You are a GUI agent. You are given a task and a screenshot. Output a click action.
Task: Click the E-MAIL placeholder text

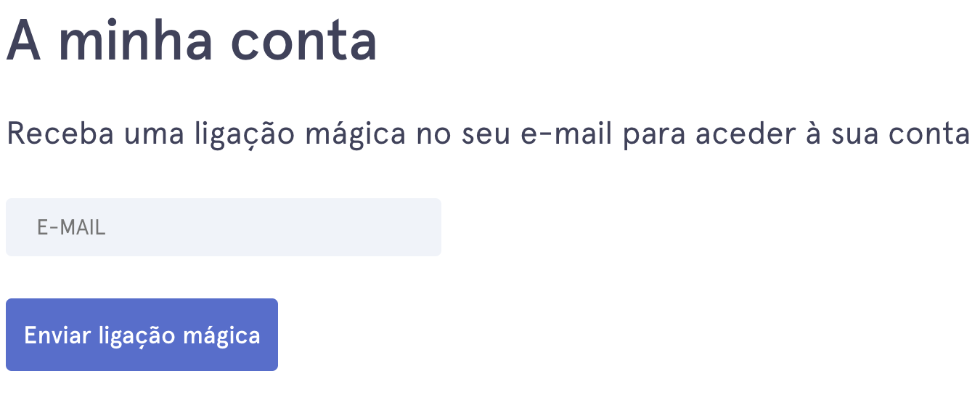click(71, 228)
